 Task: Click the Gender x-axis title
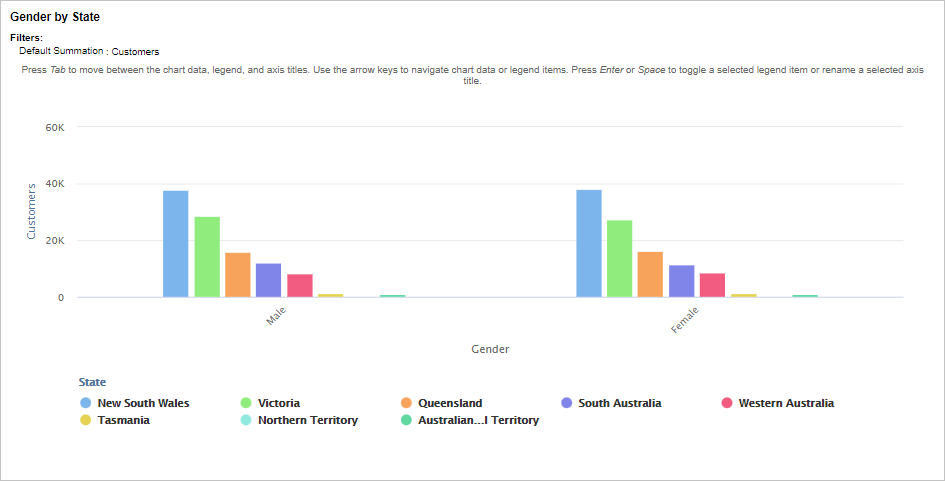tap(490, 349)
